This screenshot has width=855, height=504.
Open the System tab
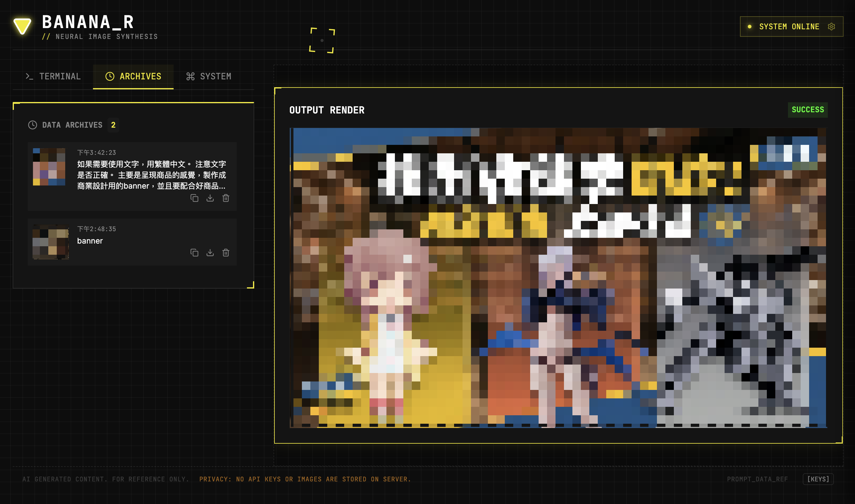coord(209,76)
